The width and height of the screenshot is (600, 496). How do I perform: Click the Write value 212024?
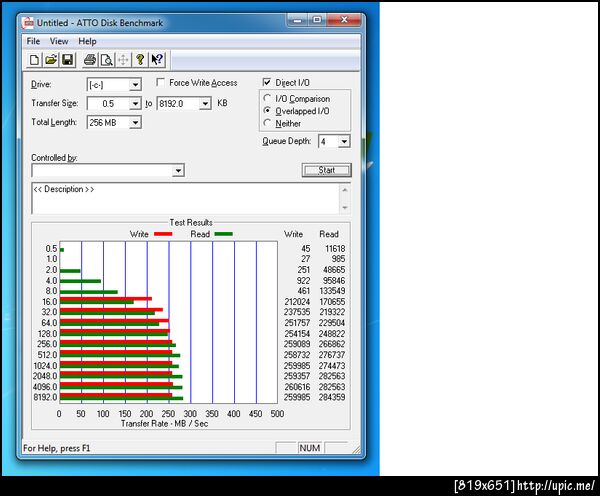(x=297, y=302)
